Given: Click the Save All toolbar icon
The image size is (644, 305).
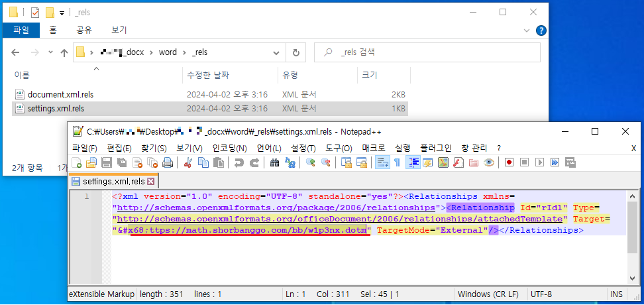Looking at the screenshot, I should click(121, 162).
